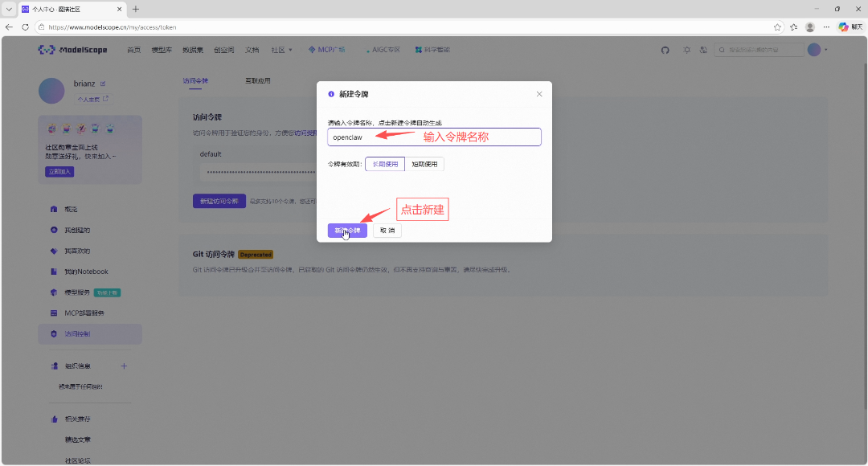The height and width of the screenshot is (466, 868).
Task: Click the 我创建的 sidebar icon
Action: [54, 230]
